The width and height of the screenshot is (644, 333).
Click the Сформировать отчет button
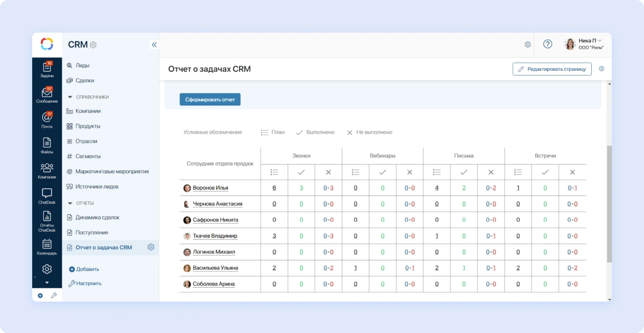(210, 99)
